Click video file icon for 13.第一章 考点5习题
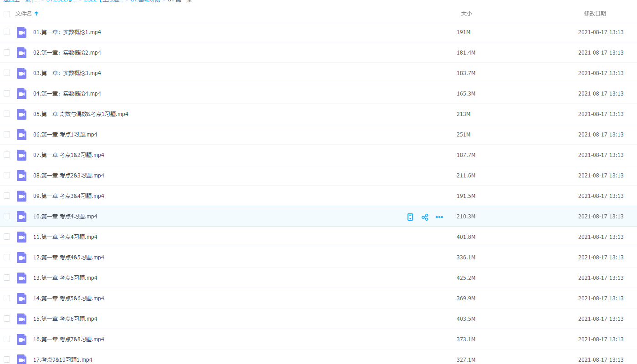The image size is (637, 364). pyautogui.click(x=22, y=278)
